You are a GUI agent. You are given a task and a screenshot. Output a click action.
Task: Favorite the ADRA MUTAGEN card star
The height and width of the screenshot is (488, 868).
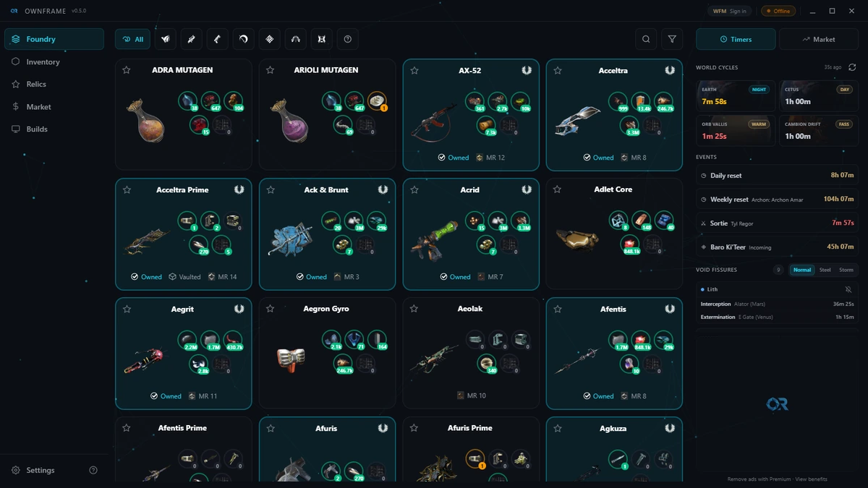click(x=127, y=70)
